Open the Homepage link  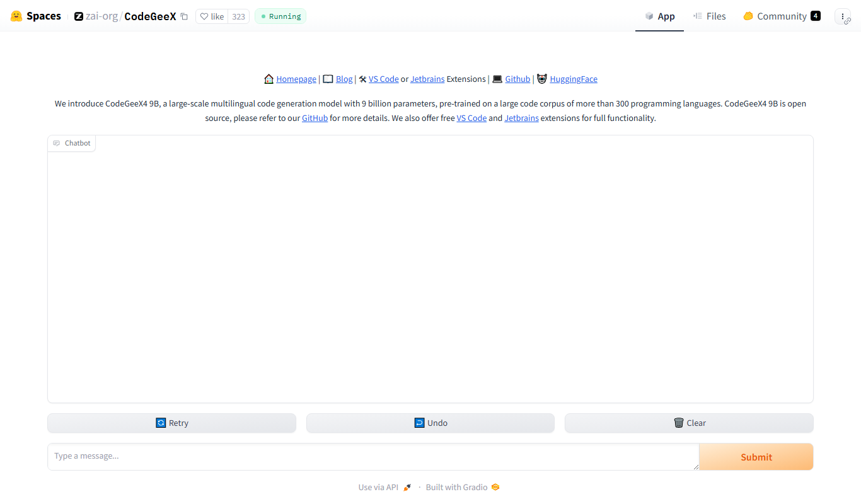296,79
